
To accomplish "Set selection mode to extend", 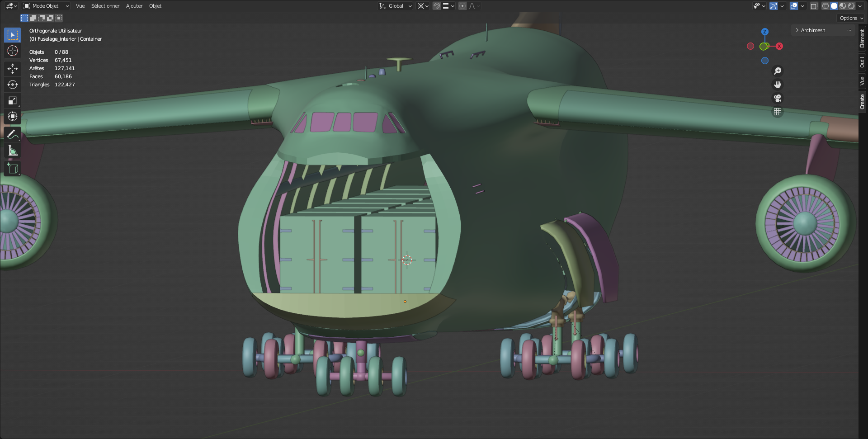I will (33, 18).
